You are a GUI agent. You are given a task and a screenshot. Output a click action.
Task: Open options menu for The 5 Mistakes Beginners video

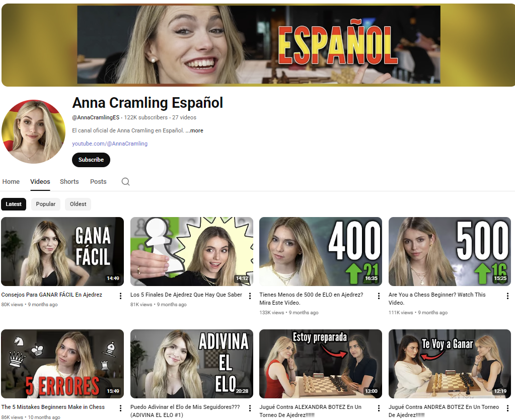[120, 408]
